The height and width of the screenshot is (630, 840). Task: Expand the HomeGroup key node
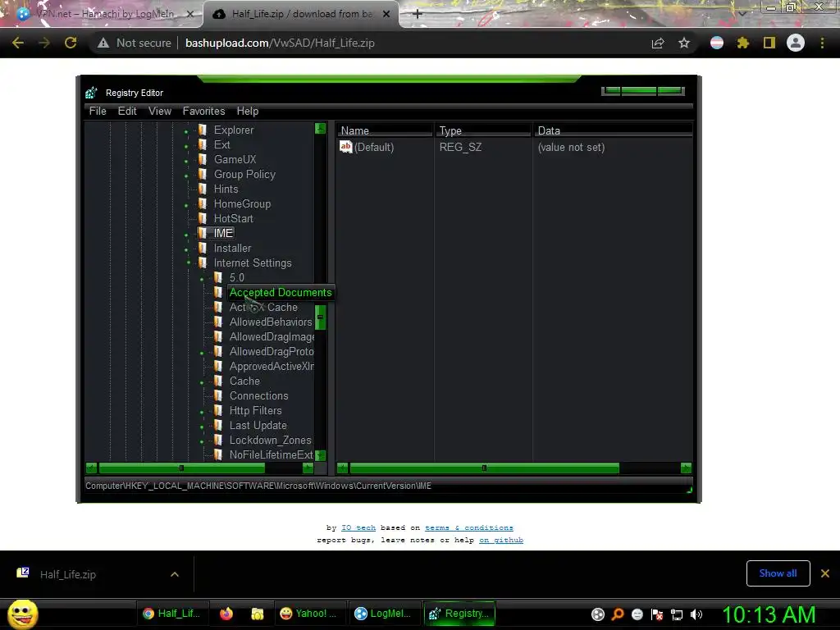point(186,205)
